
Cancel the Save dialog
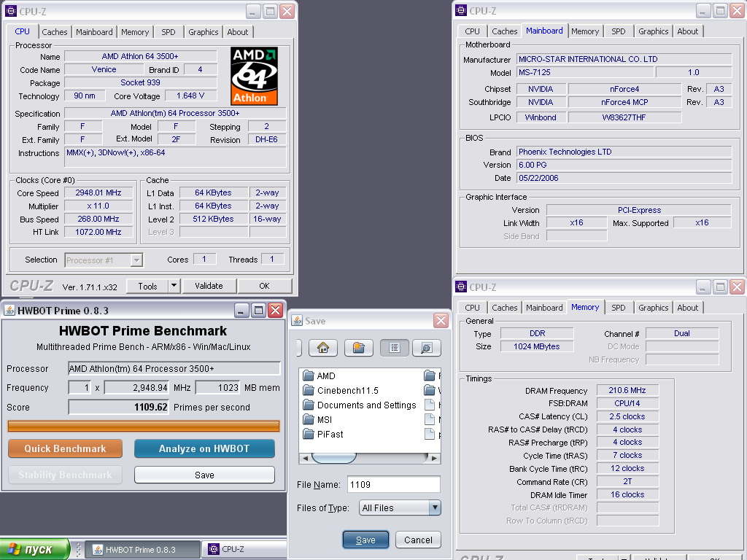pos(418,540)
